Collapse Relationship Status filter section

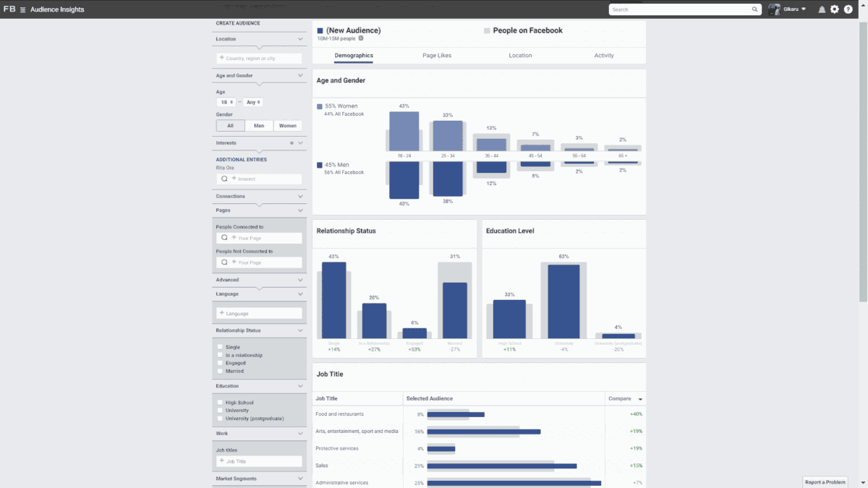pyautogui.click(x=300, y=330)
